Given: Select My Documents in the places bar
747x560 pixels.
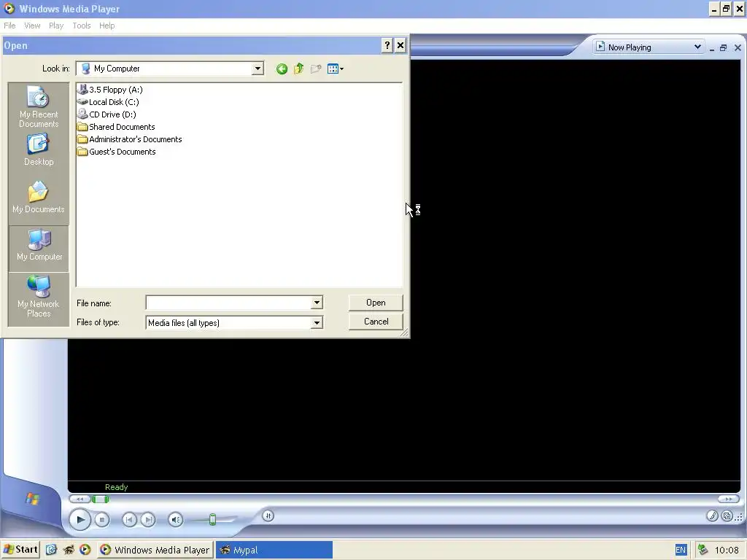Looking at the screenshot, I should coord(39,197).
